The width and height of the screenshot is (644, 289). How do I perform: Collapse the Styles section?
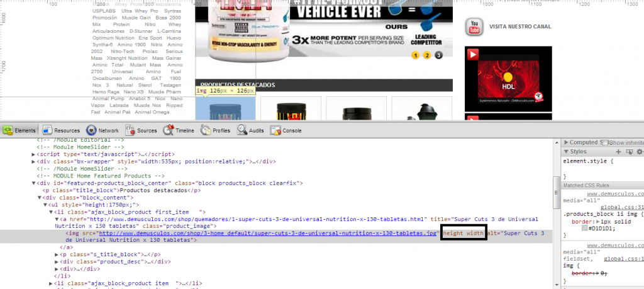[x=566, y=152]
